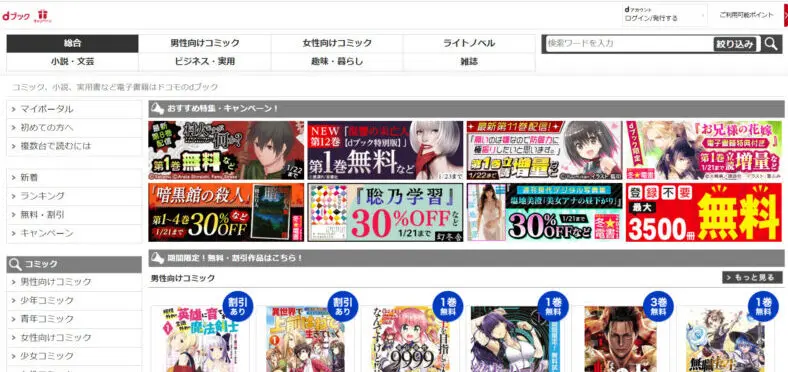Click the コミック、小説、実用書 tagline text

click(x=115, y=87)
